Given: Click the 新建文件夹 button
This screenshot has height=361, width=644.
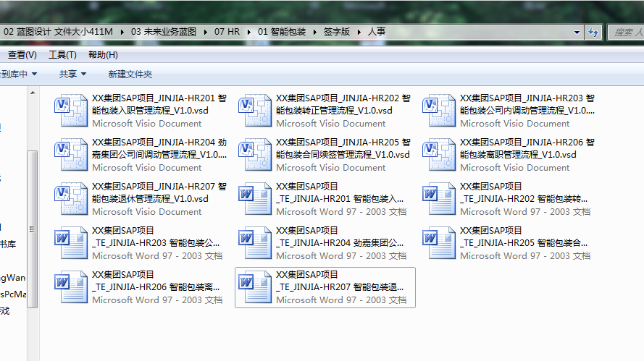Looking at the screenshot, I should coord(130,75).
